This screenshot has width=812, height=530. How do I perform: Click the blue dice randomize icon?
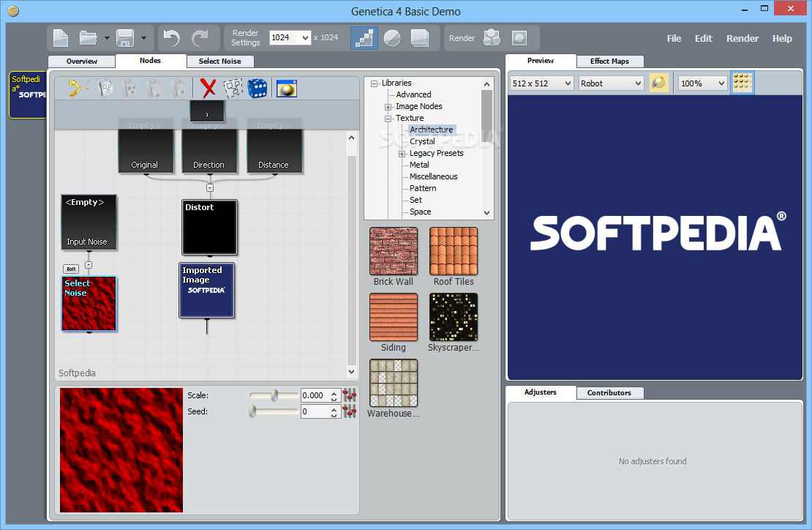point(257,88)
